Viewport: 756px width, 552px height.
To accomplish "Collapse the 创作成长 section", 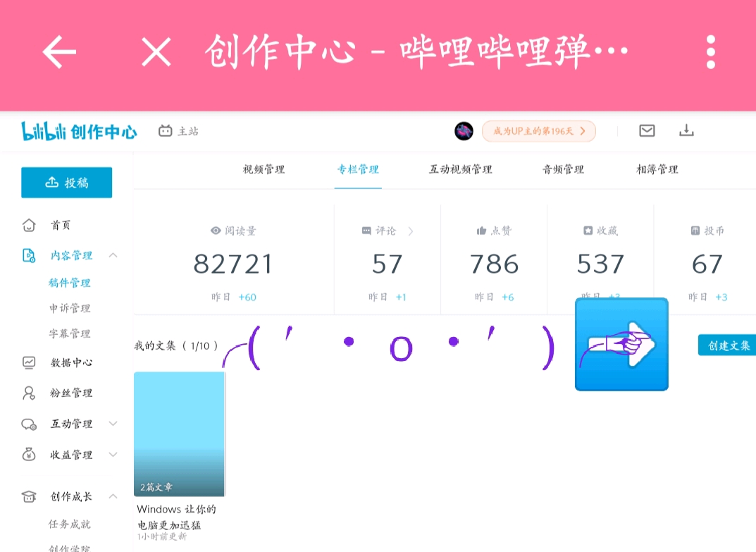I will tap(113, 496).
